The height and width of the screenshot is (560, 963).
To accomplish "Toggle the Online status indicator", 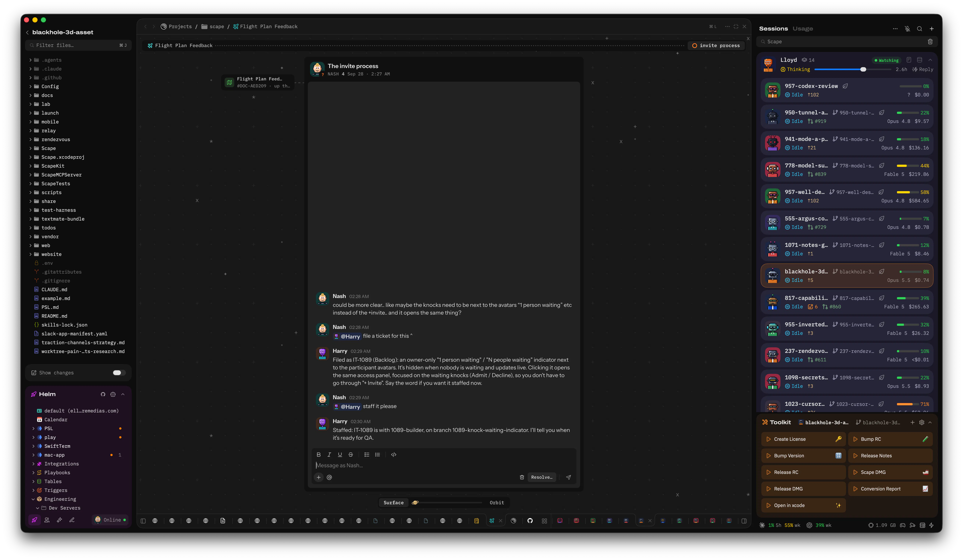I will tap(110, 520).
